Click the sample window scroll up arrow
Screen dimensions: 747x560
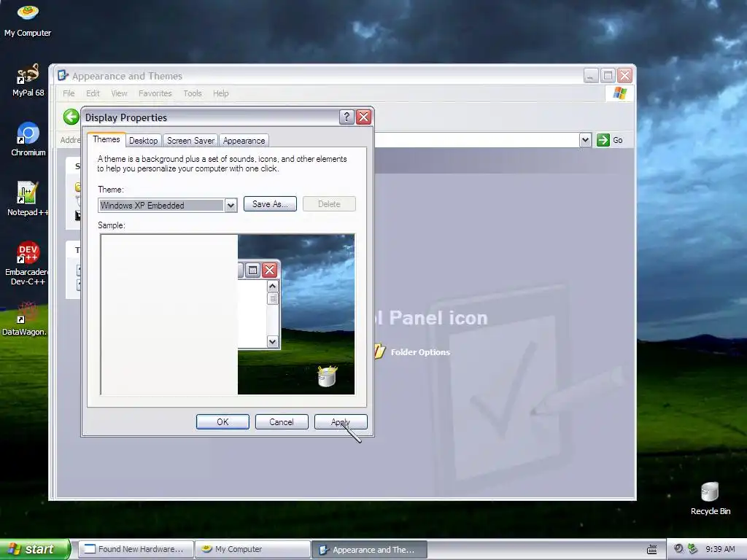(x=273, y=286)
